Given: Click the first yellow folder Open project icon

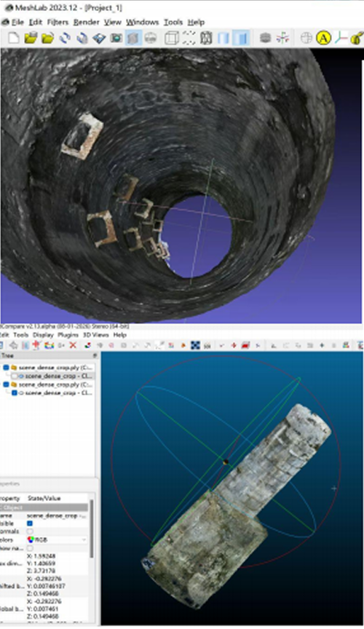Looking at the screenshot, I should click(31, 38).
